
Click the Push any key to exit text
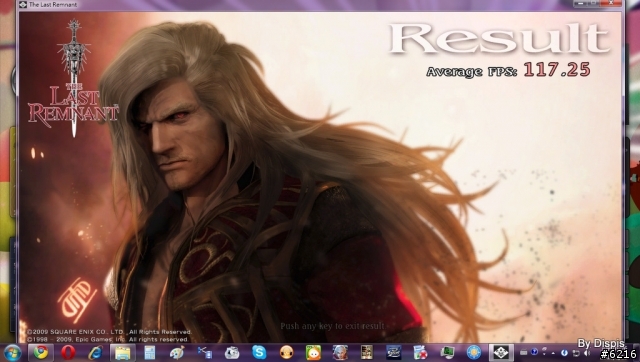(332, 326)
